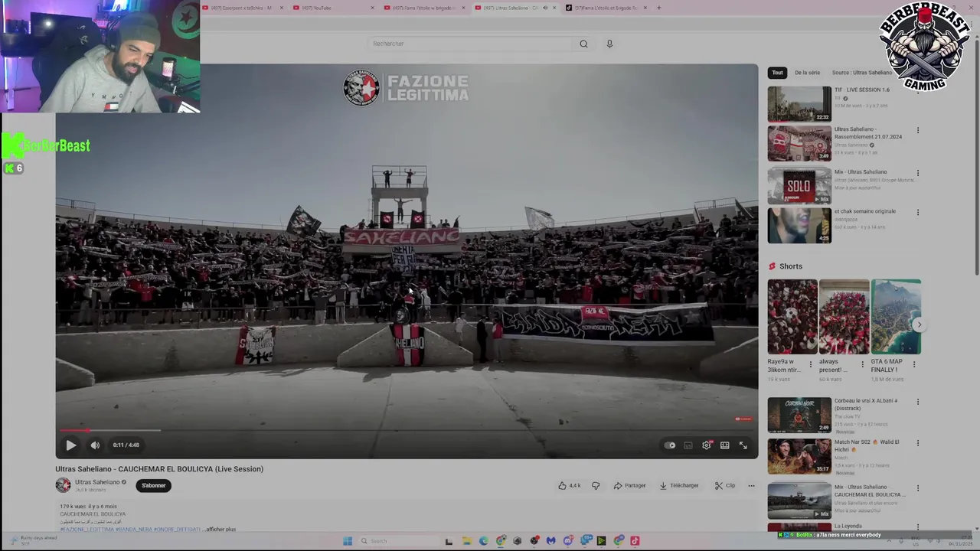Toggle subtitles in the video player

coord(688,445)
